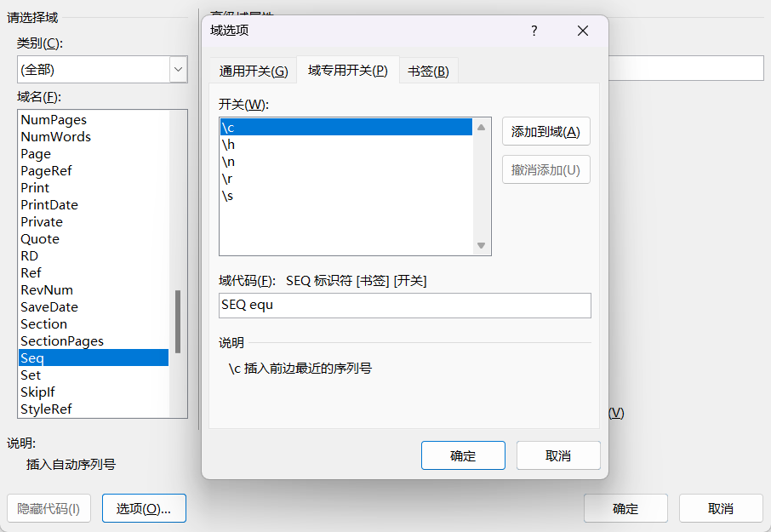
Task: Select the \n switch option
Action: point(228,162)
